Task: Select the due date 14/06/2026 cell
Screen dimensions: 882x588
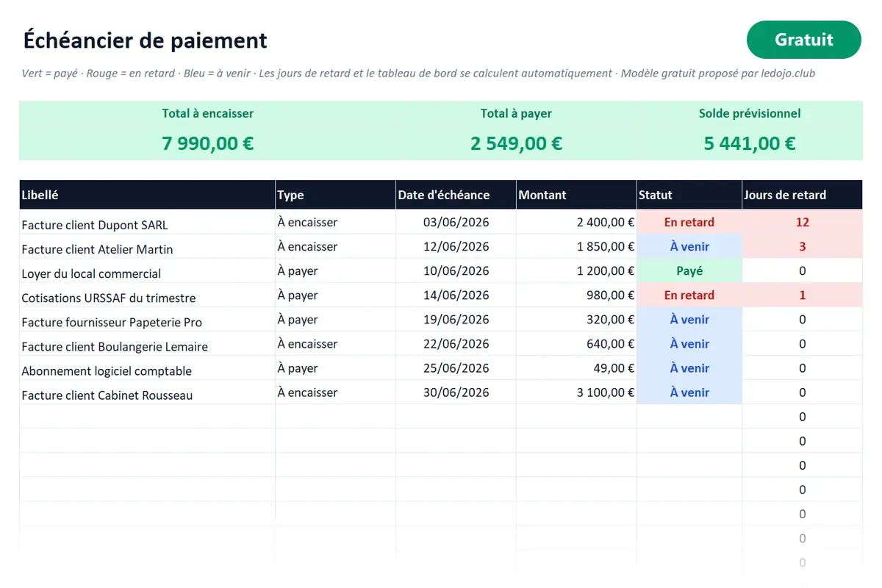Action: (x=456, y=295)
